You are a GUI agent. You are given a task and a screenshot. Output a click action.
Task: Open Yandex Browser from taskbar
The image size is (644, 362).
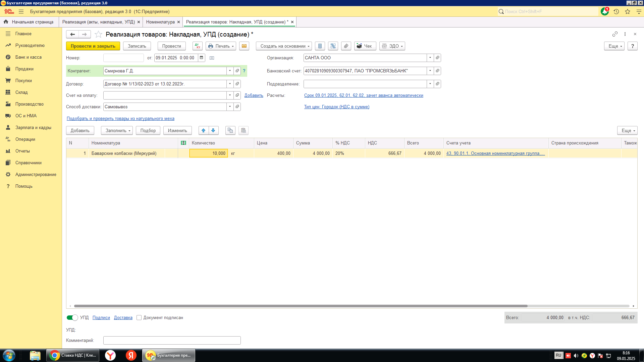[x=110, y=355]
